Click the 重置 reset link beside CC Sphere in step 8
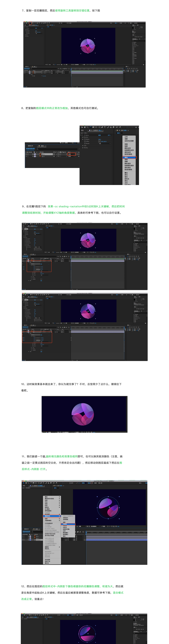This screenshot has height=644, width=169. pos(100,135)
